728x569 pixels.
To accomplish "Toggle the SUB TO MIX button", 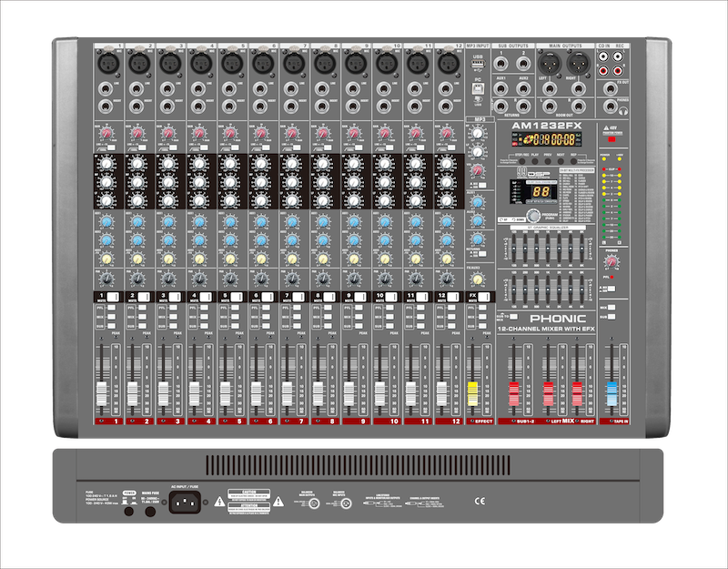I will pos(513,317).
